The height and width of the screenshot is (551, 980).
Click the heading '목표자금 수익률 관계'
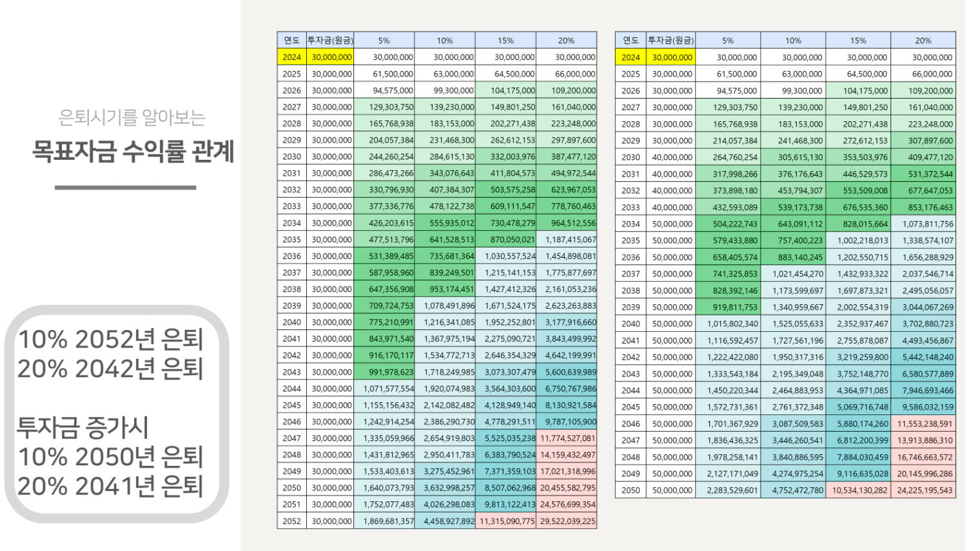[x=133, y=151]
